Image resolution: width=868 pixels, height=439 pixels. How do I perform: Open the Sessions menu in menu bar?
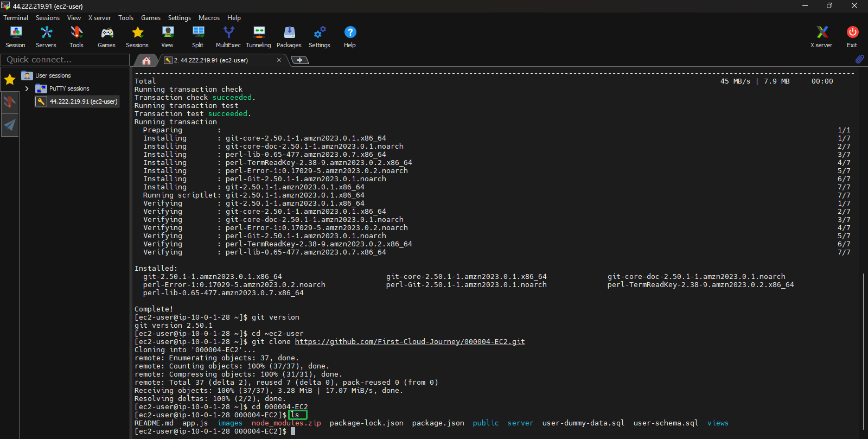48,18
